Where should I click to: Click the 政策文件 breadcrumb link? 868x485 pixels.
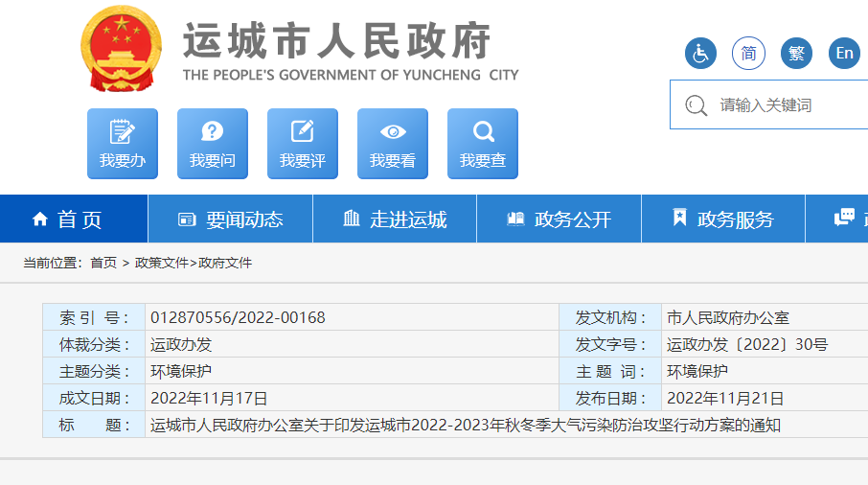coord(162,263)
